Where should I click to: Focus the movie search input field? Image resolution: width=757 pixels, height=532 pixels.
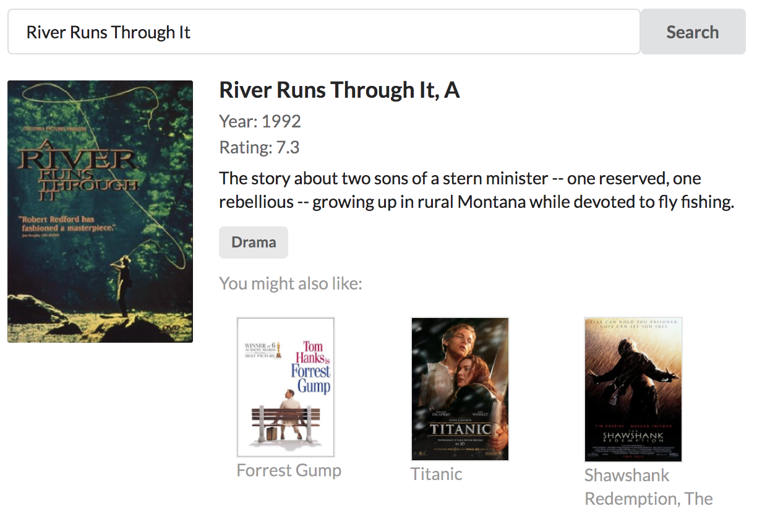click(323, 32)
